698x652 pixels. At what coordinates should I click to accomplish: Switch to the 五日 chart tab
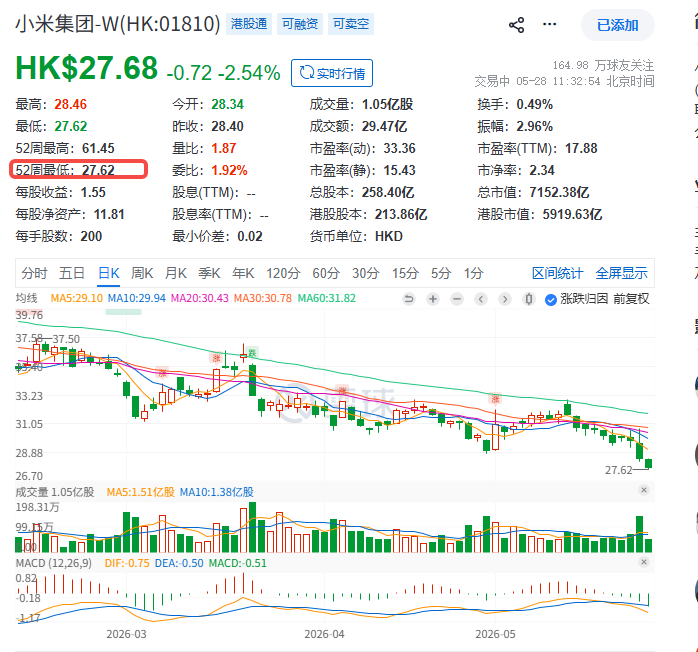(x=72, y=273)
